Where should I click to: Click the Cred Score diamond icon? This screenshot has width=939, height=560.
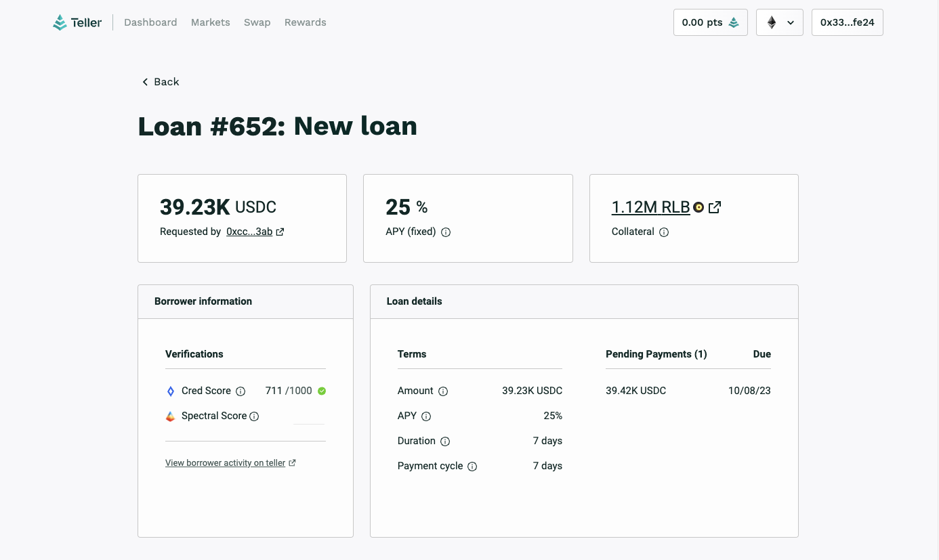pos(171,391)
